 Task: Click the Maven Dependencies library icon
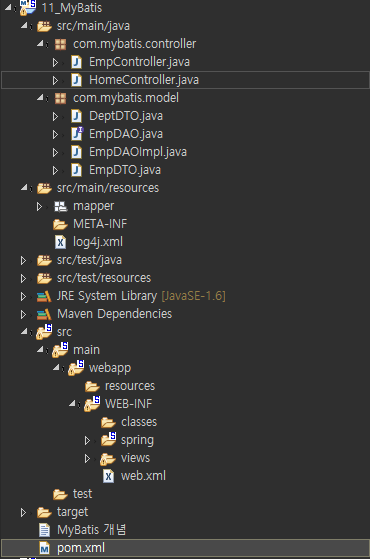click(44, 314)
